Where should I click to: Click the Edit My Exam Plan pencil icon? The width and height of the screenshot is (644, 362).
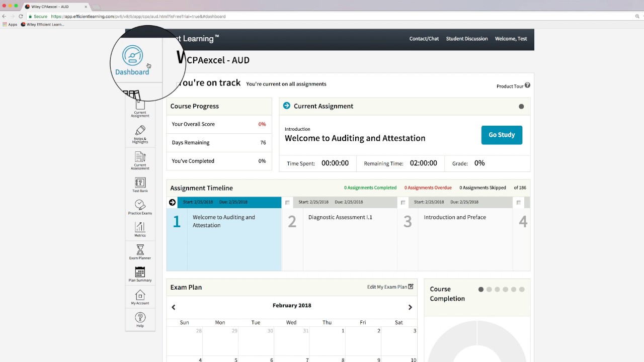(411, 287)
